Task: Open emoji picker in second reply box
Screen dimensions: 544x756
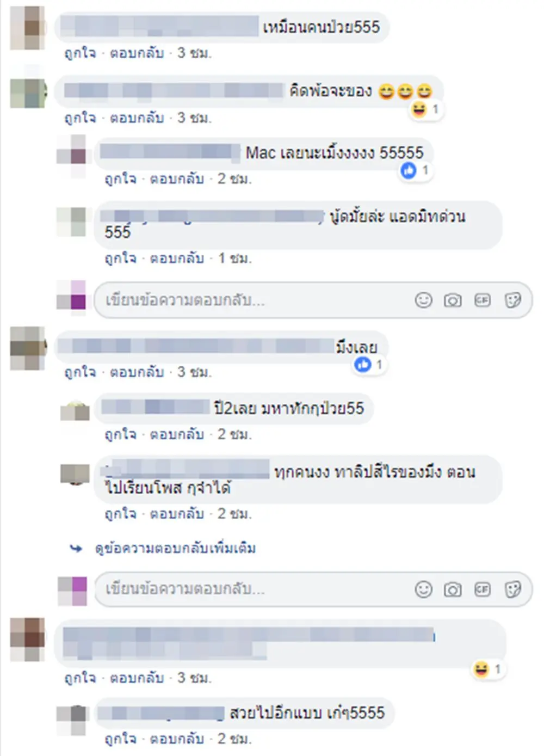Action: click(x=423, y=589)
